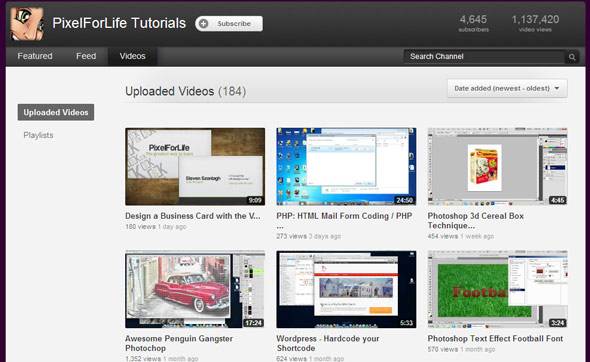Click the '454 views 1 week ago' text
Viewport: 590px width, 362px height.
461,236
